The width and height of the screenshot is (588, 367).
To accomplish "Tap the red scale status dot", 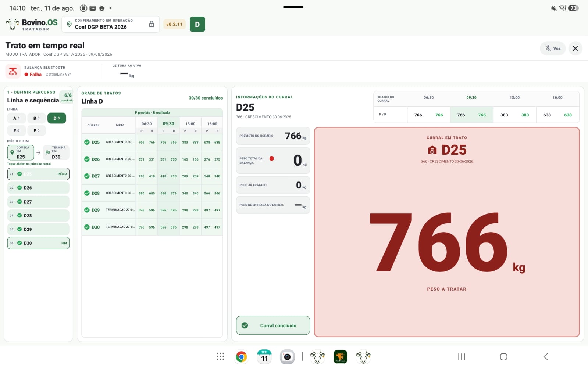I will (x=272, y=159).
